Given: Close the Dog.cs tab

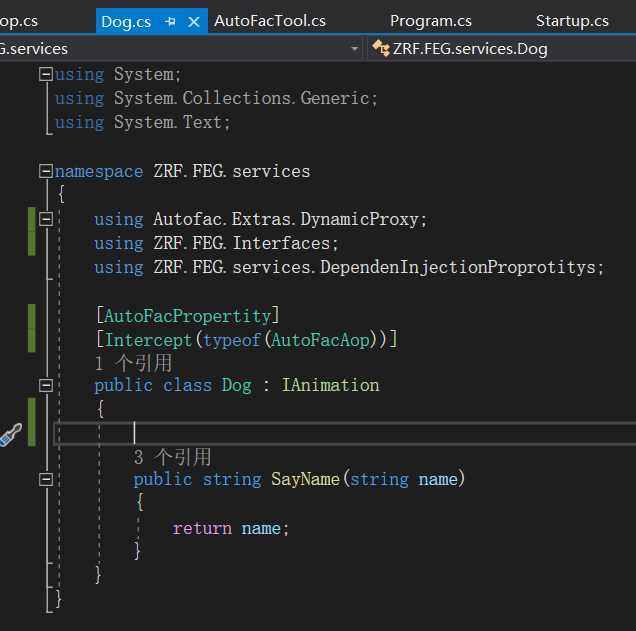Looking at the screenshot, I should (194, 21).
